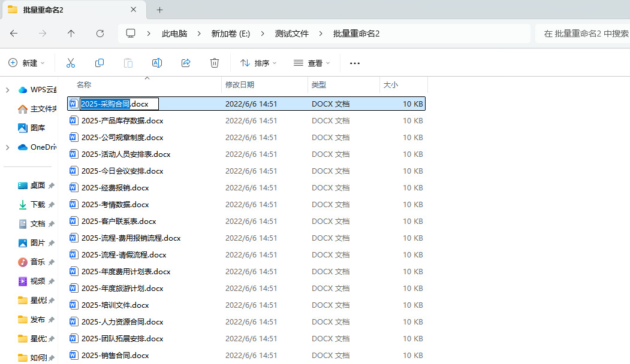The image size is (630, 364).
Task: Click 批量重命名2 breadcrumb
Action: click(357, 34)
